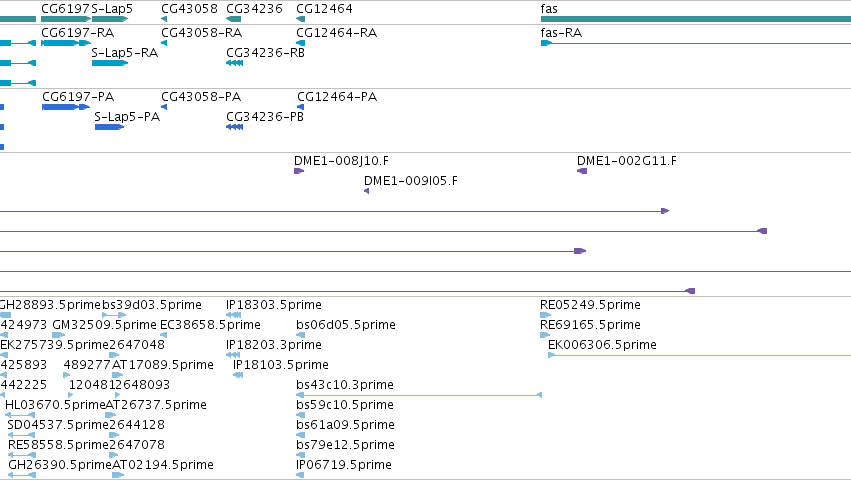Select the bs39d03.5prime EST feature
Screen dimensions: 851x480
point(114,315)
